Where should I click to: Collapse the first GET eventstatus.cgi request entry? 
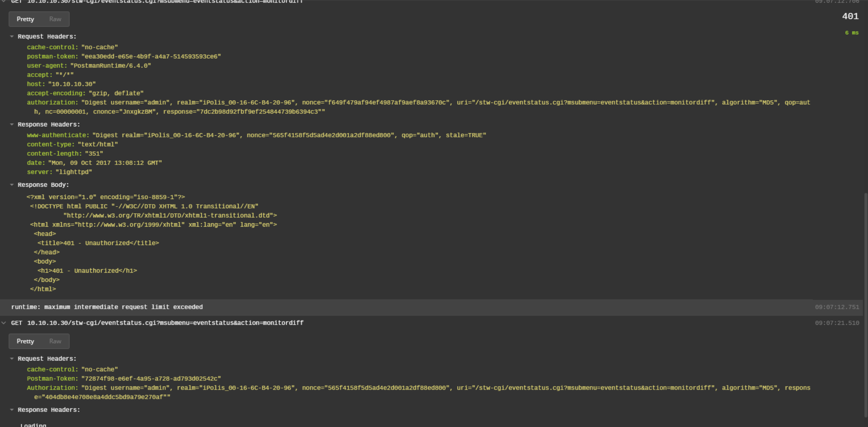click(3, 2)
